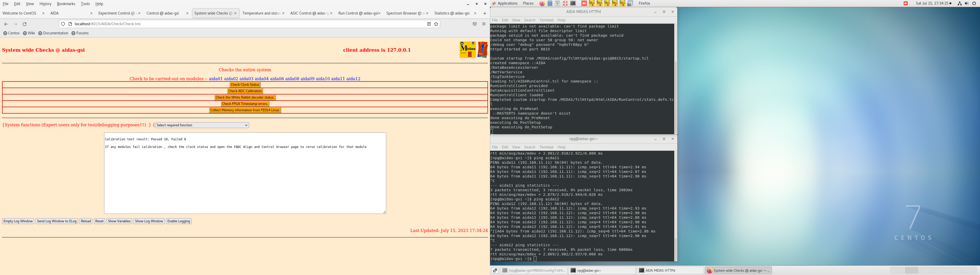The image size is (980, 275).
Task: Bookmark this page with star icon
Action: click(x=436, y=24)
